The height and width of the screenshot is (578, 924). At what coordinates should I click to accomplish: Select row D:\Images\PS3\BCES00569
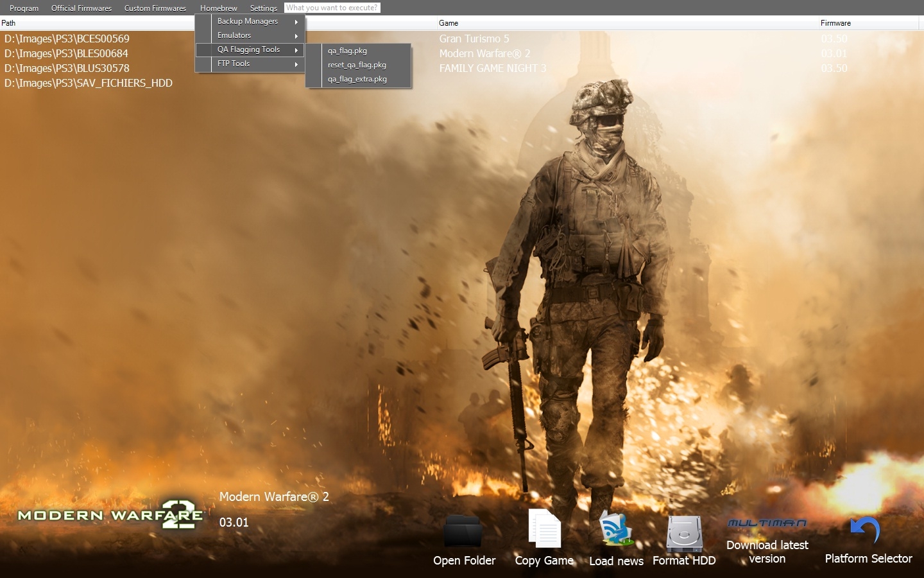click(x=67, y=39)
